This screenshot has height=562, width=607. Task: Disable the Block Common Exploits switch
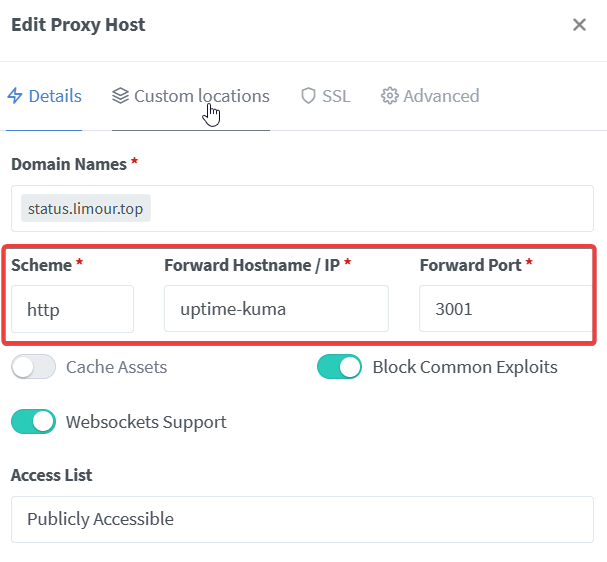(339, 367)
